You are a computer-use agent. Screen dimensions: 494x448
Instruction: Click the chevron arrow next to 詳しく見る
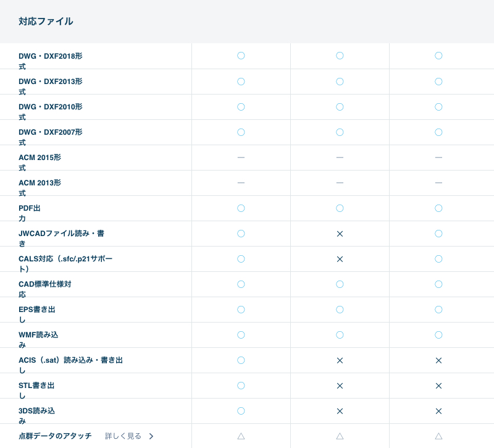click(151, 436)
